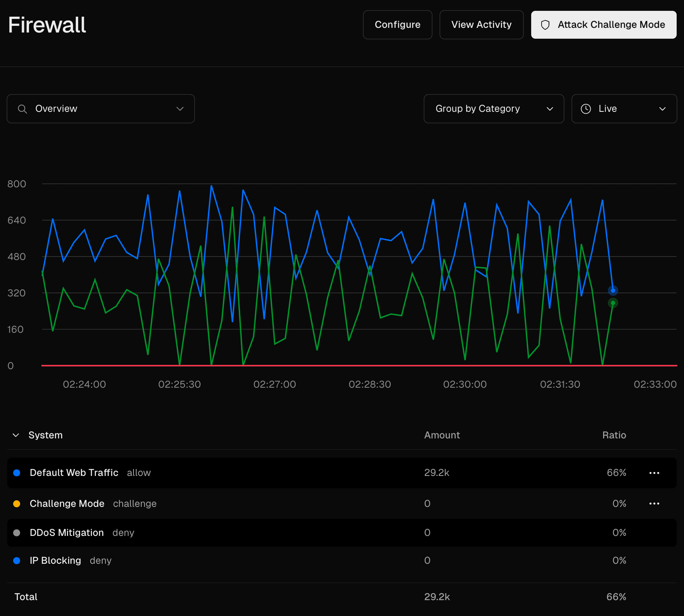Screen dimensions: 684x616
Task: Click the yellow dot beside Challenge Mode
Action: (x=17, y=503)
